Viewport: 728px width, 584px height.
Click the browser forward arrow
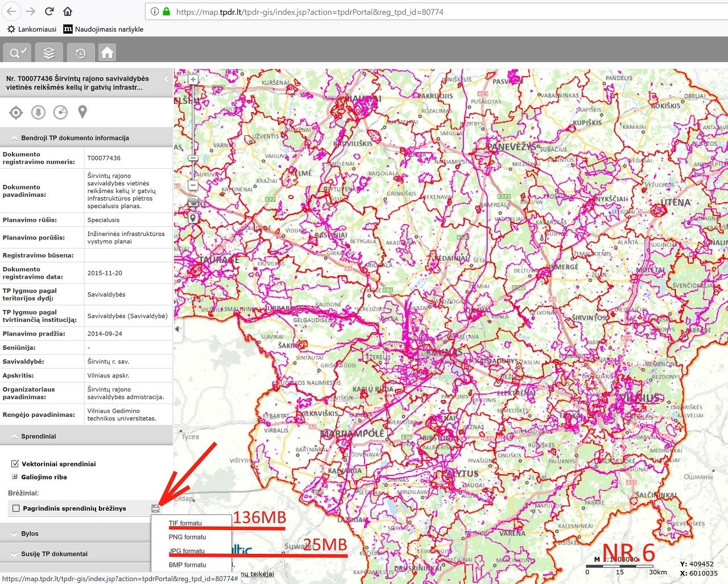tap(31, 11)
